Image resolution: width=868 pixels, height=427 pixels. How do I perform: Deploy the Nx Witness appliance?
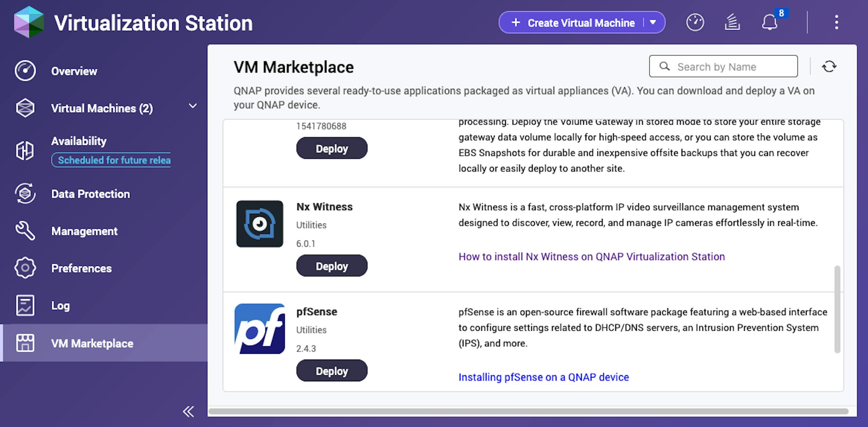[x=332, y=266]
